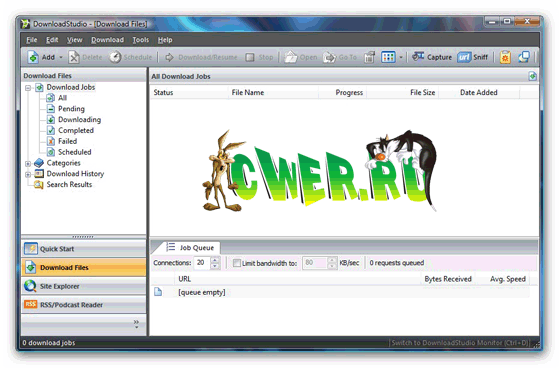This screenshot has width=560, height=368.
Task: Click green icon beside All Download Jobs header
Action: [x=532, y=76]
